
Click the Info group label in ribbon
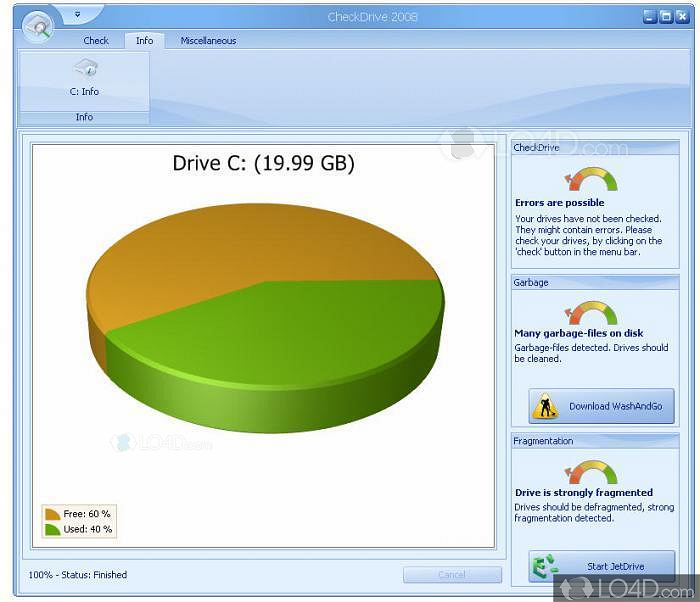84,117
